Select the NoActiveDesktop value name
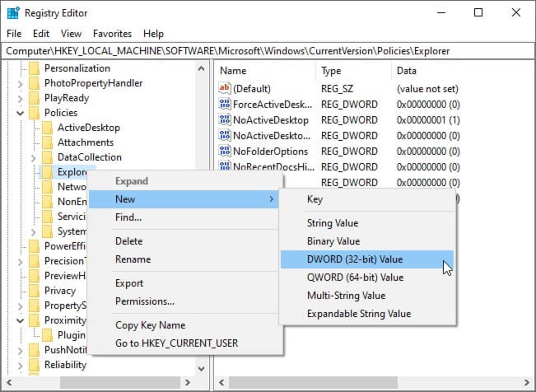 [271, 120]
